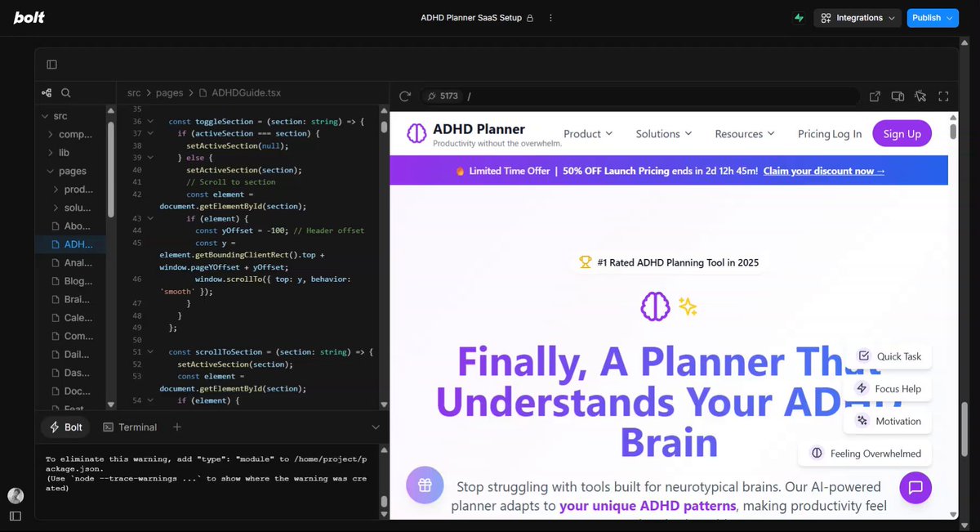
Task: Click the preview page vertical scrollbar
Action: tap(953, 132)
